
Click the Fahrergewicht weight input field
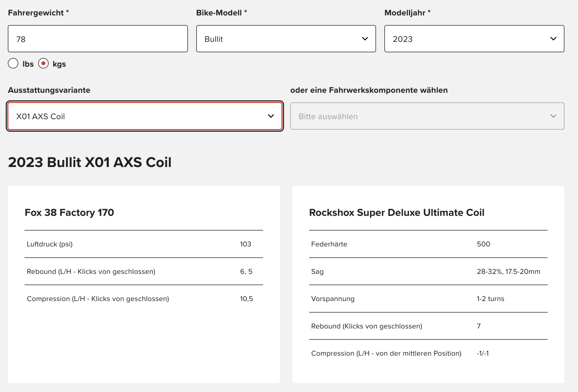click(x=98, y=39)
